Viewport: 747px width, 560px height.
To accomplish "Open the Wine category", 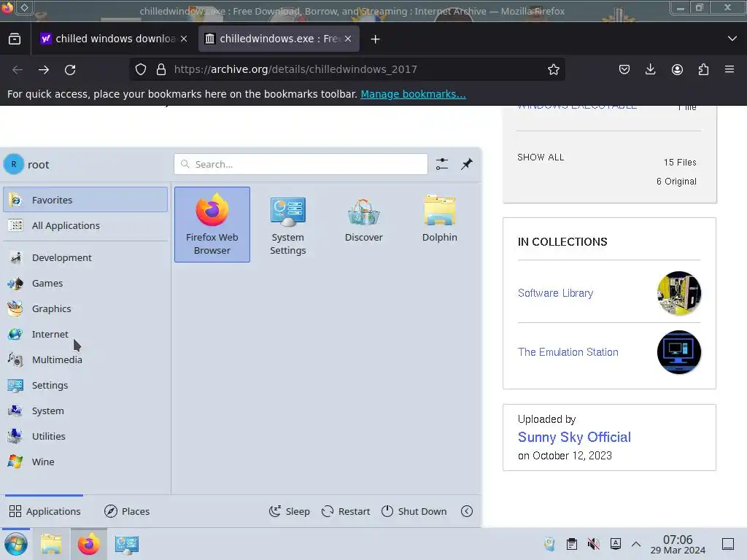I will [x=85, y=462].
